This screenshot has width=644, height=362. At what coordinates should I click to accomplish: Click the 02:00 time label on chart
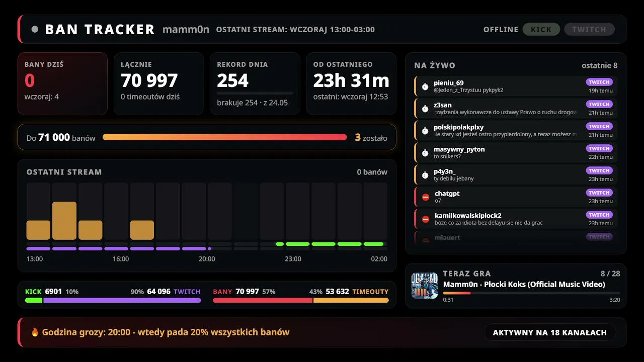[379, 259]
